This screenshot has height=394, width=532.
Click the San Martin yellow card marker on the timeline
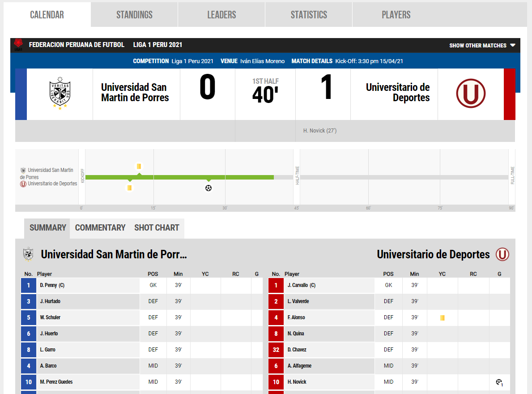click(139, 166)
